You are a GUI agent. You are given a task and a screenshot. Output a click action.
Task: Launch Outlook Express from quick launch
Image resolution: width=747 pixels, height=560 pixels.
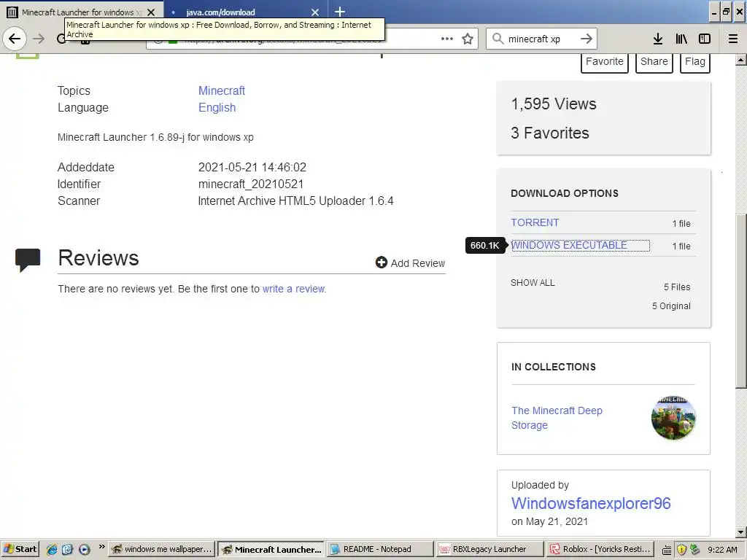click(68, 550)
